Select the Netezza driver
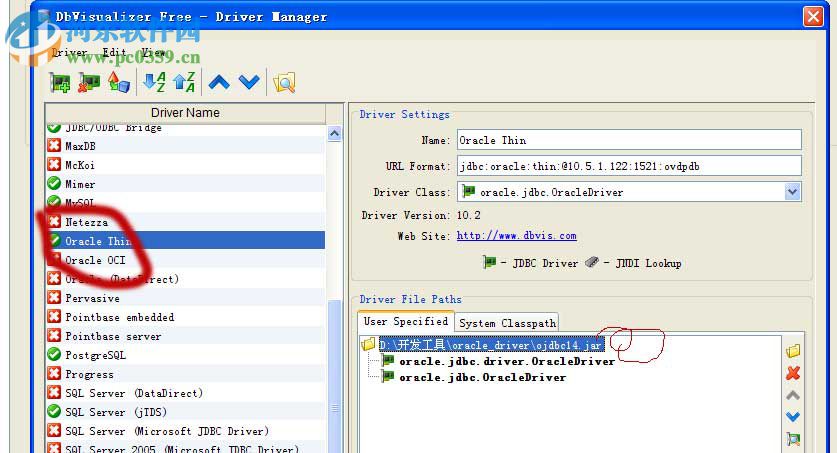Screen dimensions: 837x453 pyautogui.click(x=185, y=222)
